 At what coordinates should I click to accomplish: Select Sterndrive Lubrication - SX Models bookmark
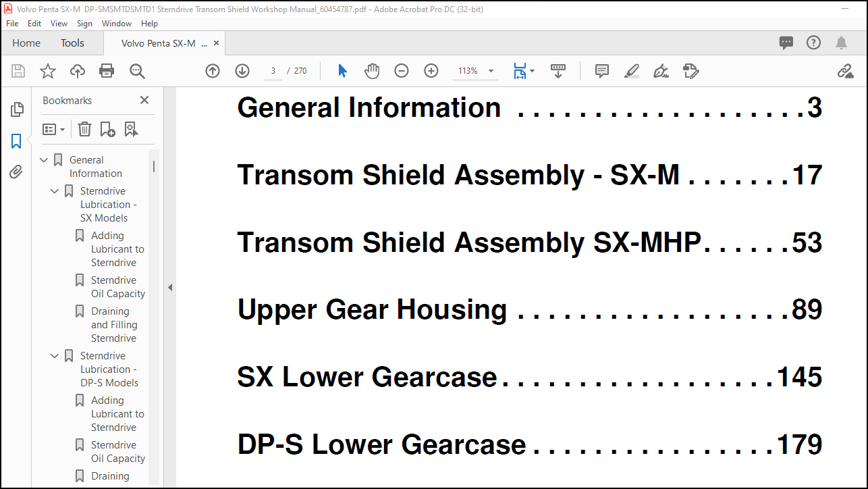coord(109,205)
